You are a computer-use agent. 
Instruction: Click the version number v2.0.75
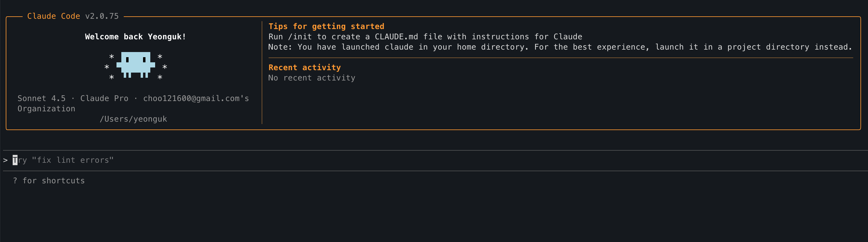point(102,16)
